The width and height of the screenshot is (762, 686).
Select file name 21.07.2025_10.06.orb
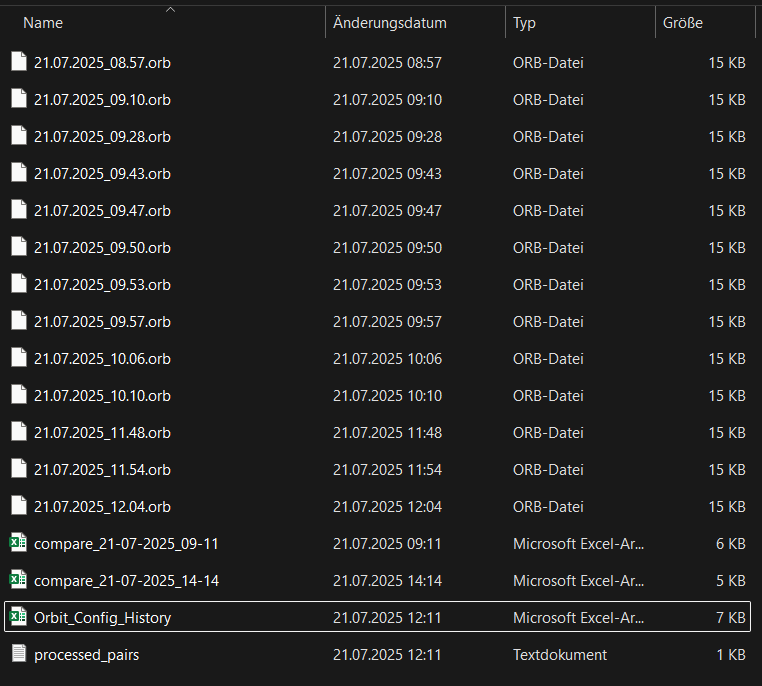tap(103, 359)
